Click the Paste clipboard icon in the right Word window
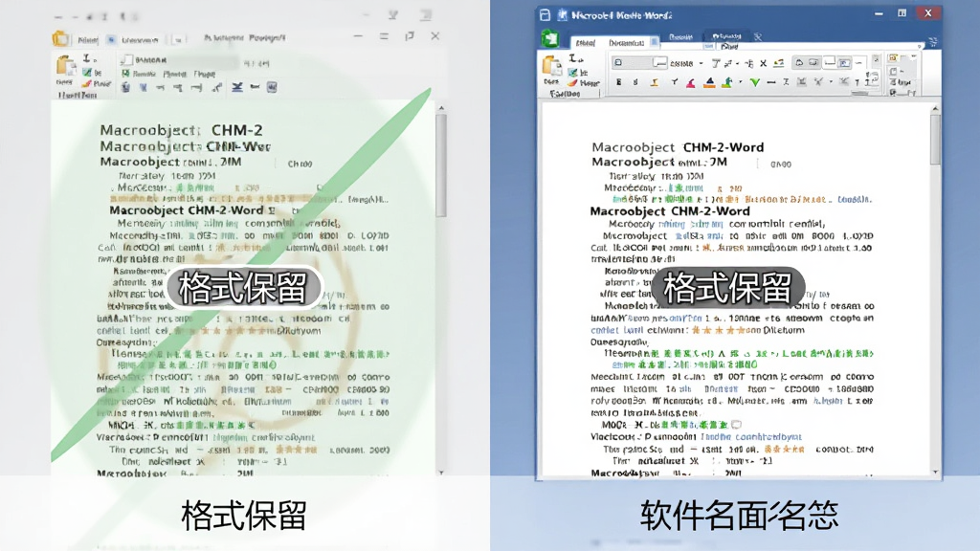The width and height of the screenshot is (980, 551). [552, 66]
